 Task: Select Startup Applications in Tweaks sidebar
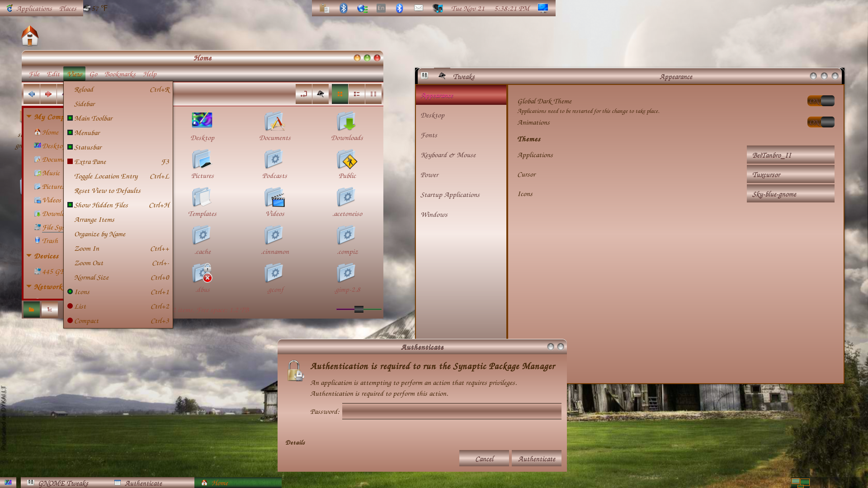tap(461, 195)
